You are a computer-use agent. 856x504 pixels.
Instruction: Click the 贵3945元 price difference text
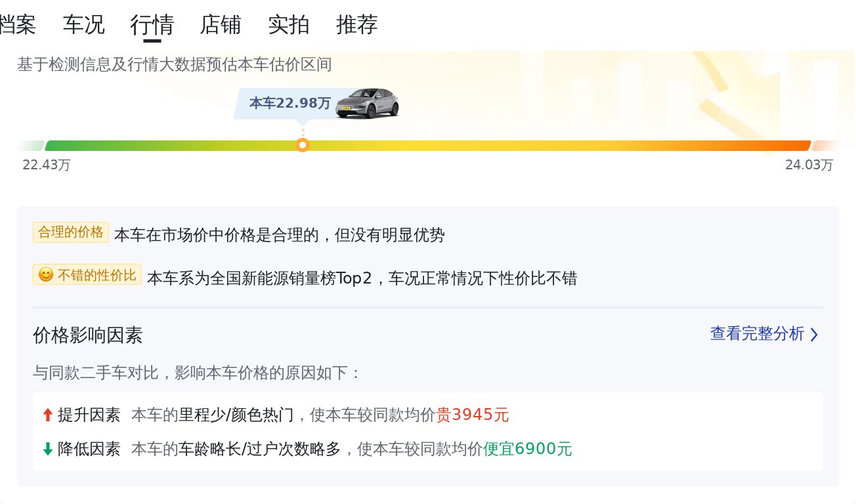[x=473, y=415]
